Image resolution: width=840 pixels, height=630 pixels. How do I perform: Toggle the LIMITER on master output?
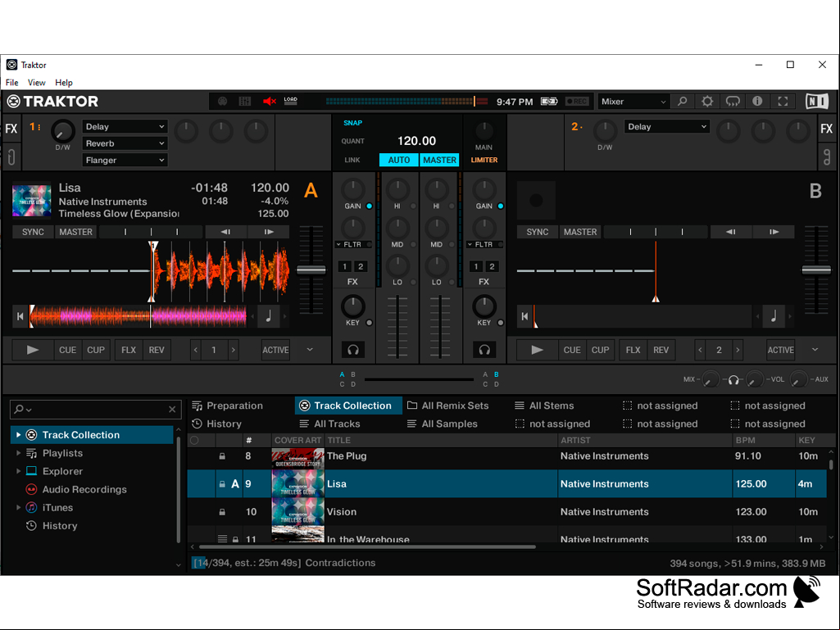(484, 160)
